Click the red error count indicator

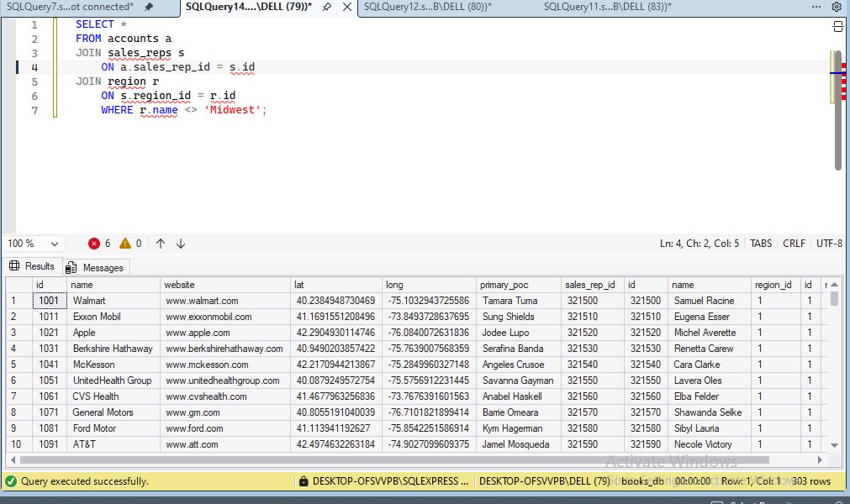[99, 244]
